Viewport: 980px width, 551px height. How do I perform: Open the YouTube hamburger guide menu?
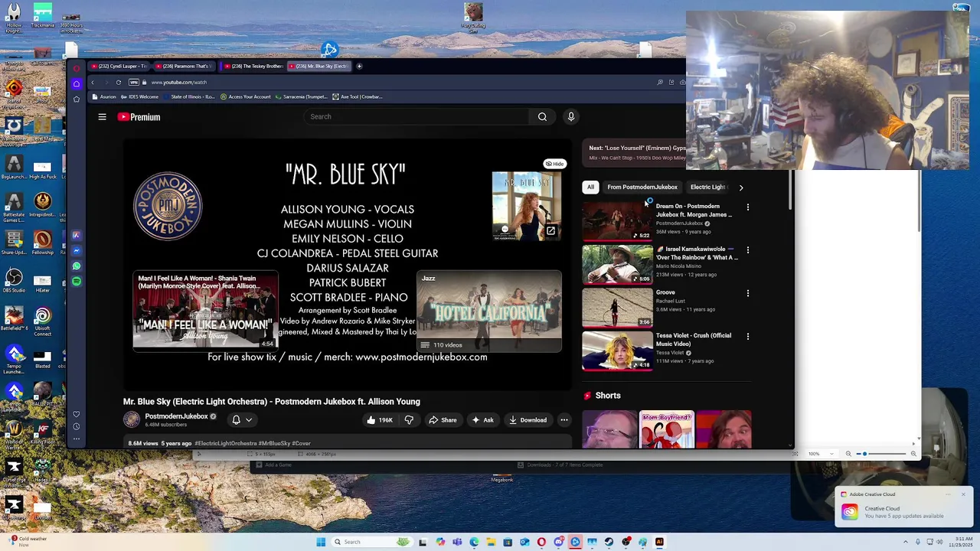point(102,117)
